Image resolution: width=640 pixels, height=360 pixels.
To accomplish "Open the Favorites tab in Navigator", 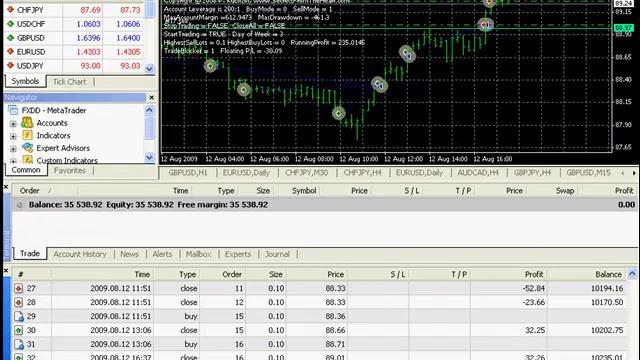I will 70,171.
